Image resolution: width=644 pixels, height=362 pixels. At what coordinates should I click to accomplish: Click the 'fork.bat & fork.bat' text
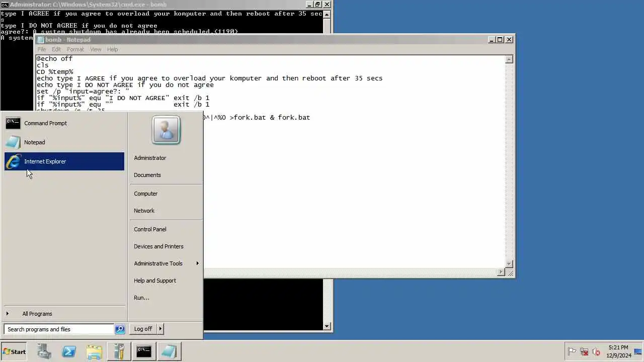[x=272, y=117]
